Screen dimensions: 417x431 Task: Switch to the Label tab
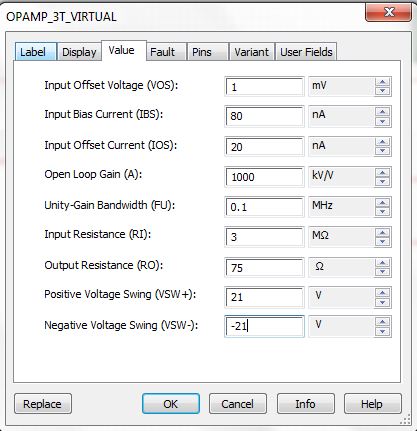36,52
